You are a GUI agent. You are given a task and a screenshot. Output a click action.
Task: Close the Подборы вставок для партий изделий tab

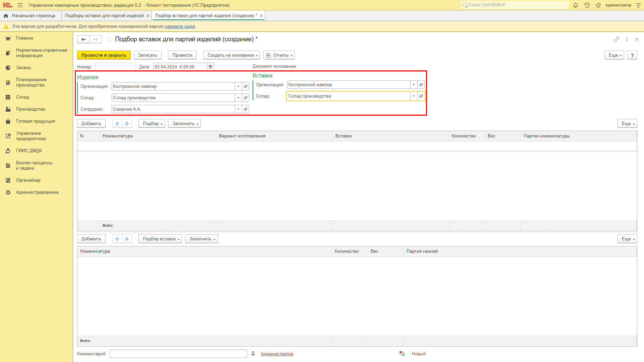148,16
